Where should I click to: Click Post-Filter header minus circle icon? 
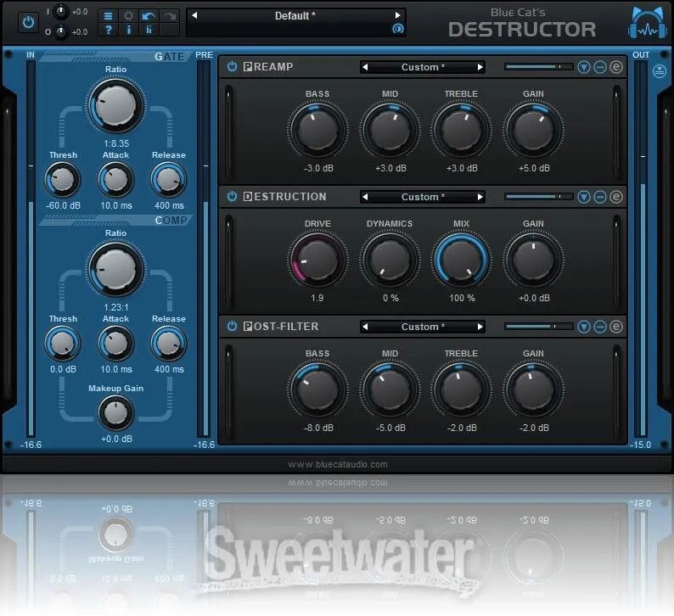click(x=600, y=327)
